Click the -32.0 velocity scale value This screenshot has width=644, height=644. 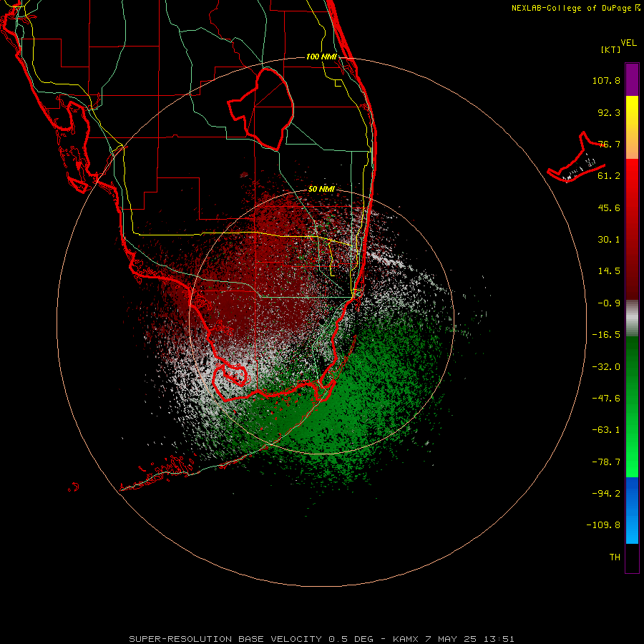(x=606, y=367)
